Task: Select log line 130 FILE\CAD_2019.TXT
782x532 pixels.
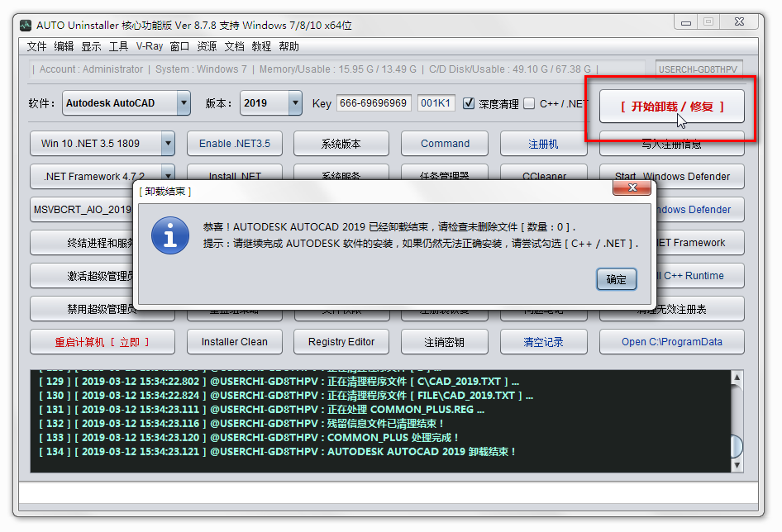Action: point(286,396)
